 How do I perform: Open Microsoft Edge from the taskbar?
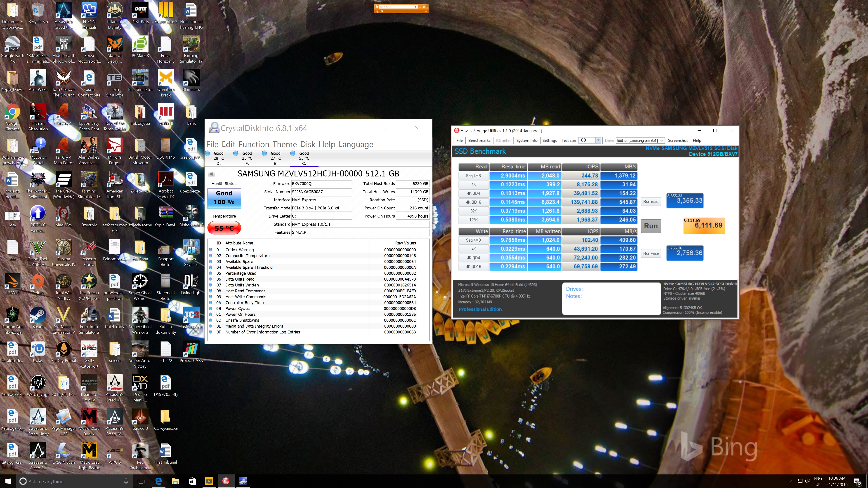click(158, 481)
